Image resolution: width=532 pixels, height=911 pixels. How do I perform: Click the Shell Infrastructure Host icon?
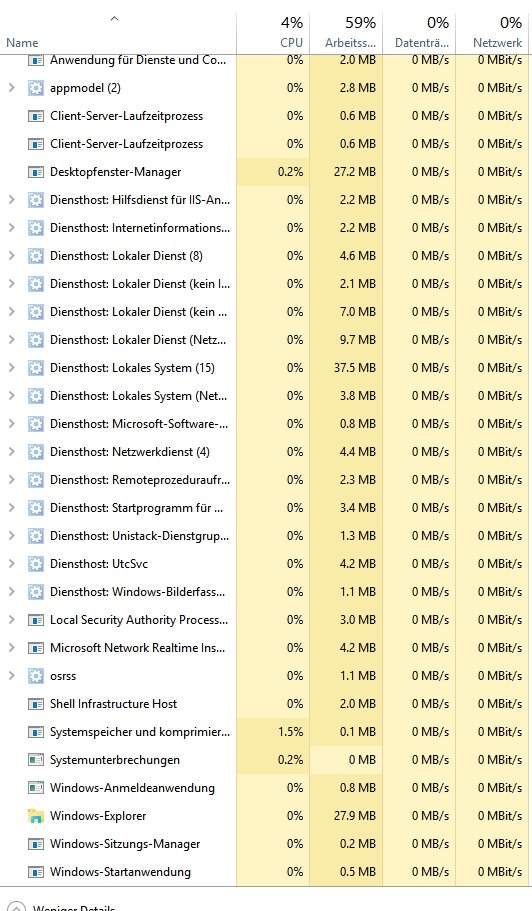tap(36, 704)
